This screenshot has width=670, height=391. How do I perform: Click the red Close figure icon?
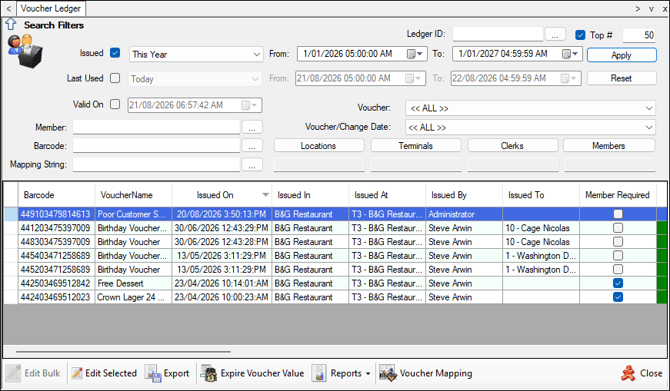click(x=628, y=373)
